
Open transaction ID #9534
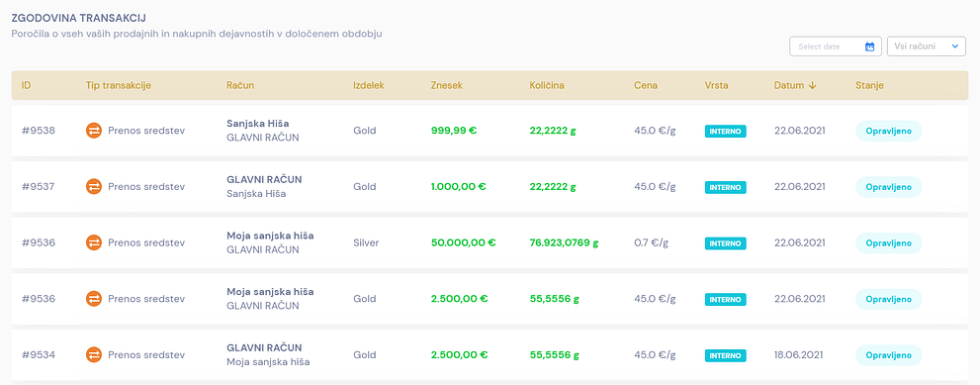pos(39,355)
